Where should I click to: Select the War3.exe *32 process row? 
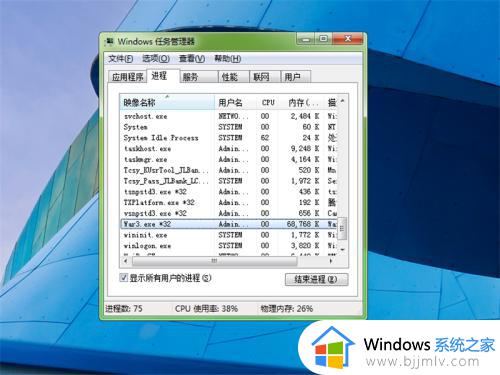(229, 224)
